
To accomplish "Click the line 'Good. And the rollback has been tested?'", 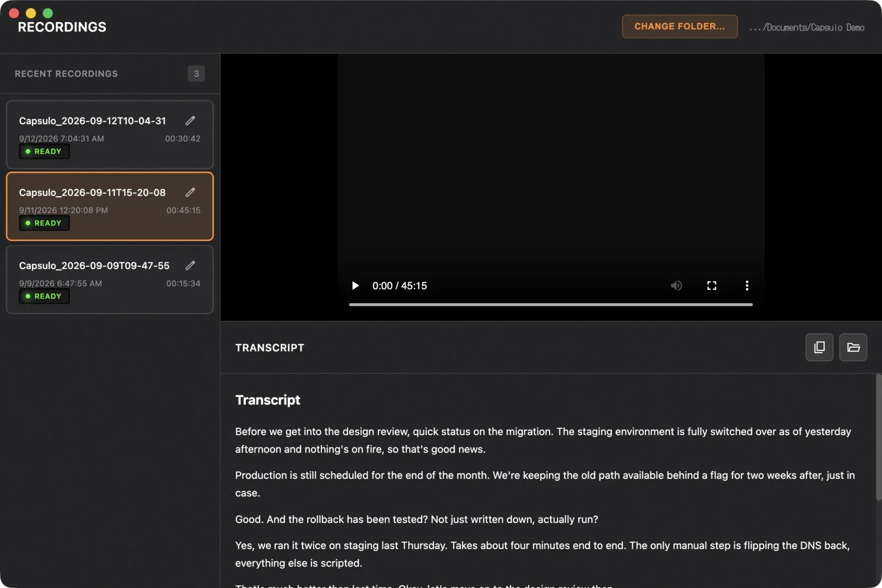I will point(417,519).
